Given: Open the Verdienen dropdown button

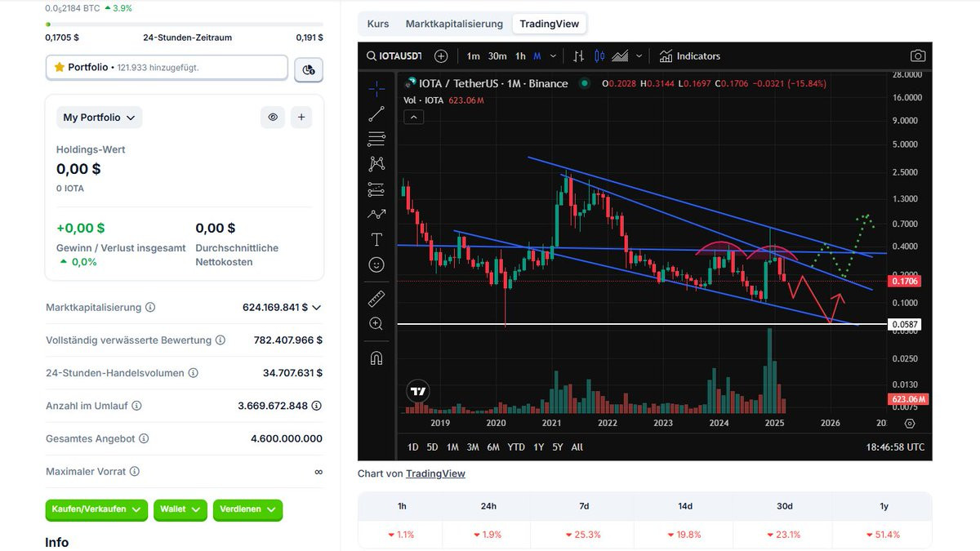Looking at the screenshot, I should tap(247, 509).
